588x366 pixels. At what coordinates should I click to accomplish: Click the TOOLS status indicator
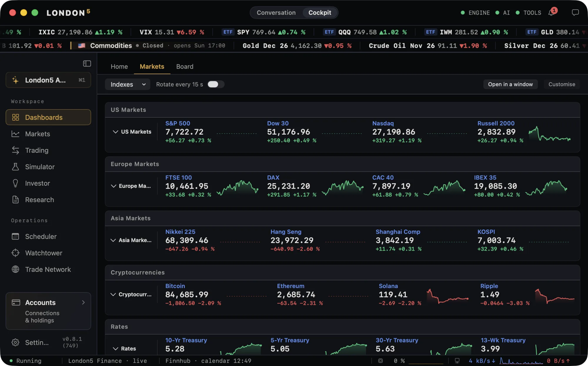pos(528,13)
